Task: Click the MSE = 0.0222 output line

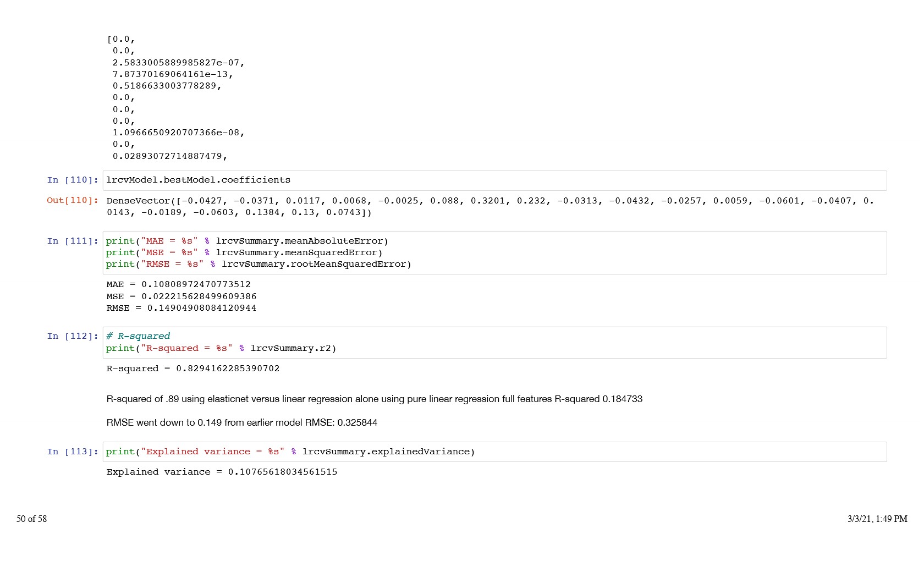Action: pyautogui.click(x=182, y=296)
